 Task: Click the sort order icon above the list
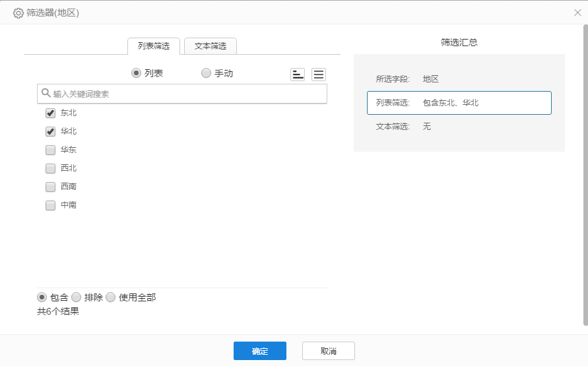(x=298, y=75)
